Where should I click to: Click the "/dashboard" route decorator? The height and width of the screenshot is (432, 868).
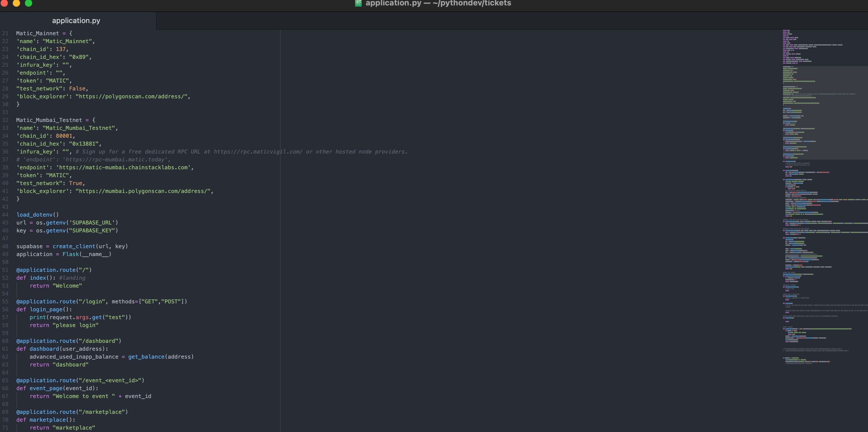(69, 341)
